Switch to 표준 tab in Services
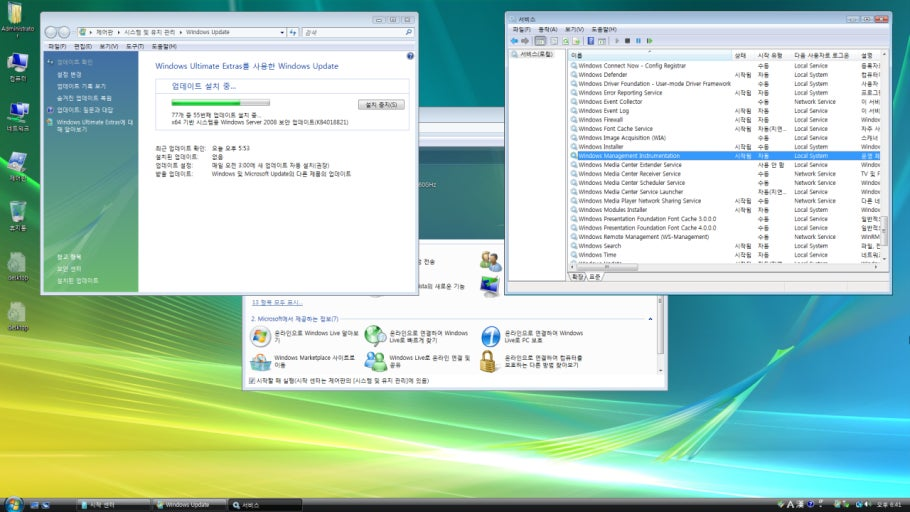 click(x=595, y=277)
